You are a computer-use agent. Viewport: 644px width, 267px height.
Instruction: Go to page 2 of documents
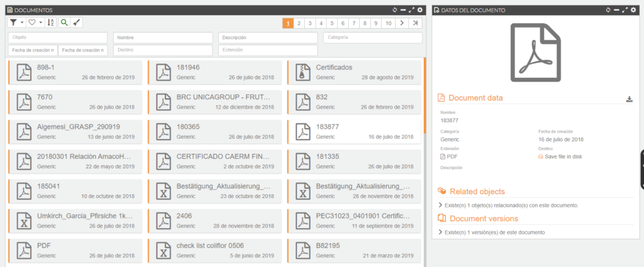299,23
